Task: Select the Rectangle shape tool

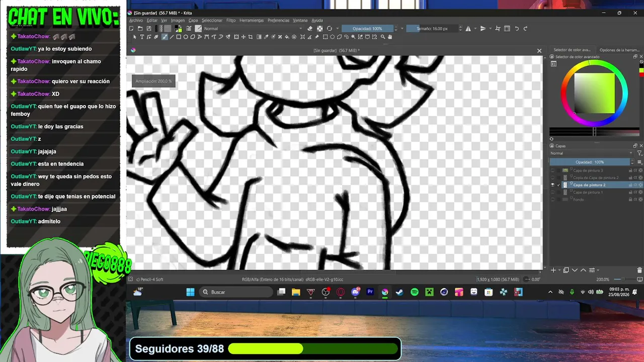Action: 179,37
